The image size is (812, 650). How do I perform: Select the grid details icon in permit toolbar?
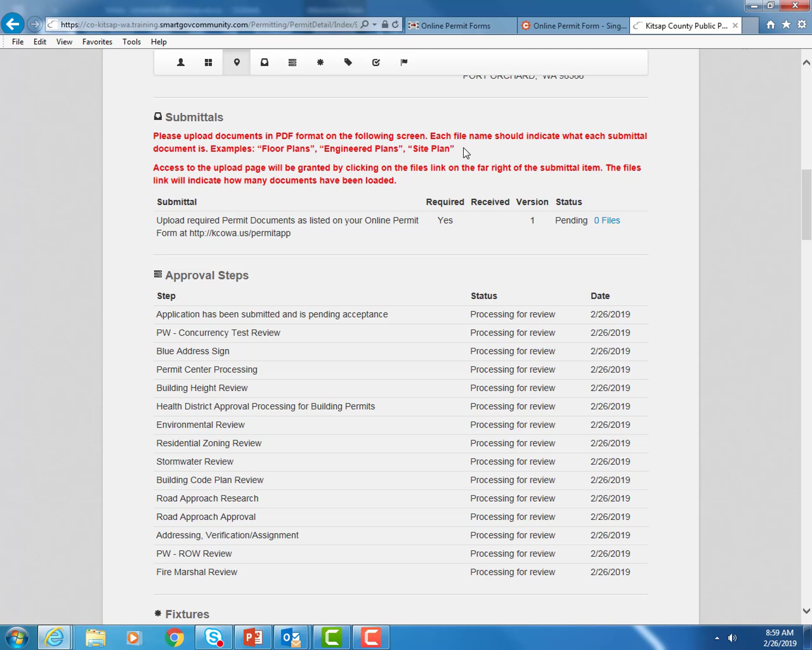[x=208, y=62]
